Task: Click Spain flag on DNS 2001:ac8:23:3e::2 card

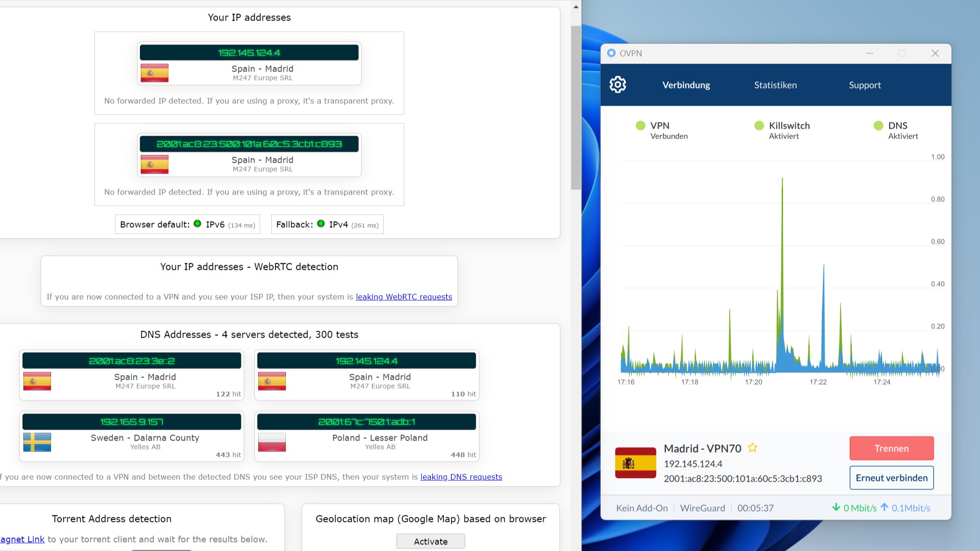Action: (37, 381)
